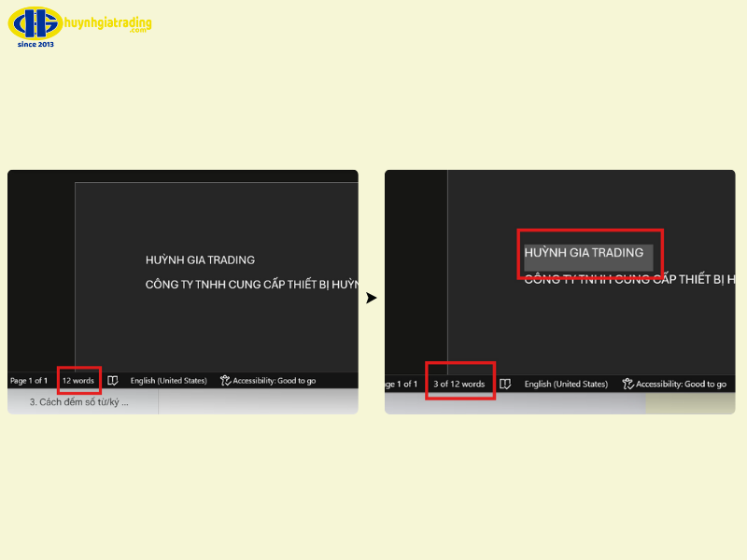Open the "12 words" word count indicator
The image size is (747, 560).
[78, 381]
